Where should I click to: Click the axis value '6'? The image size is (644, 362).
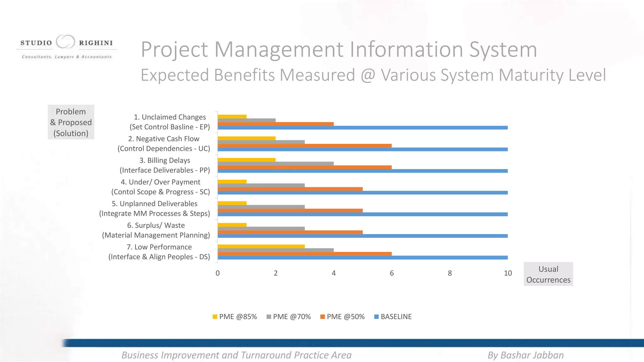pyautogui.click(x=392, y=273)
